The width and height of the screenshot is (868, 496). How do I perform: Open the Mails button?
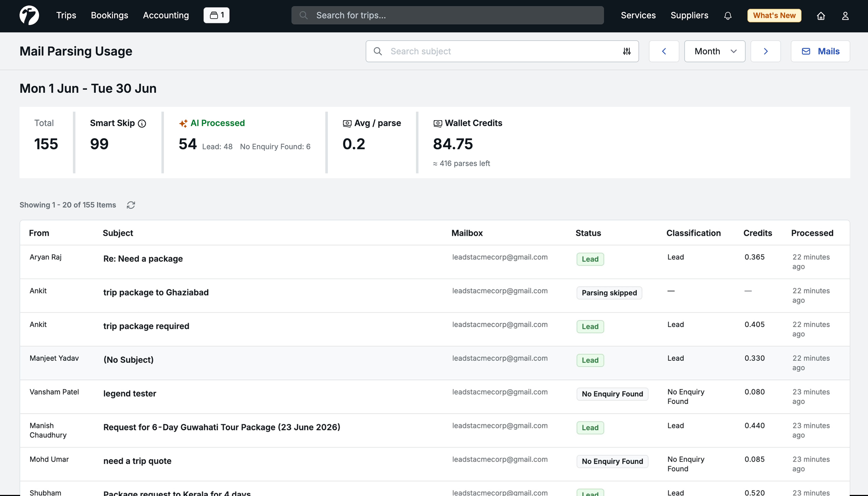(820, 51)
